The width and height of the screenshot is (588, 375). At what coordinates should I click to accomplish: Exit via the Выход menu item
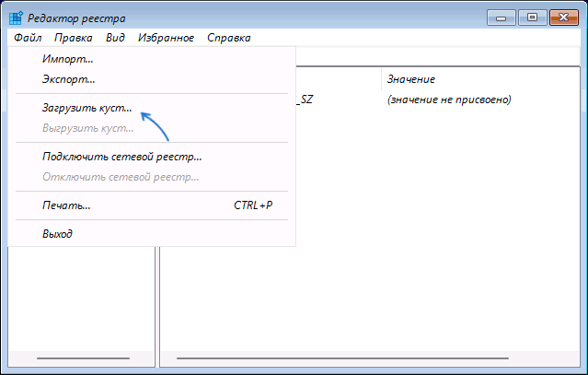click(x=57, y=233)
